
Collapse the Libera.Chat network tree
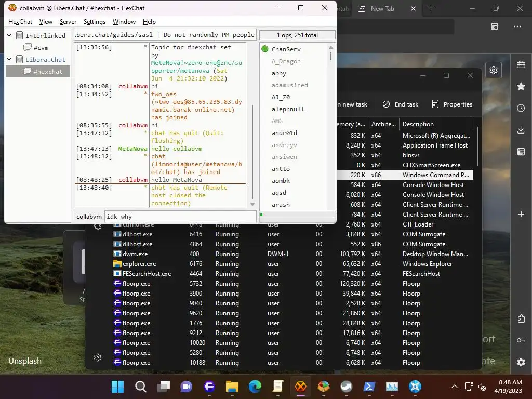click(9, 59)
